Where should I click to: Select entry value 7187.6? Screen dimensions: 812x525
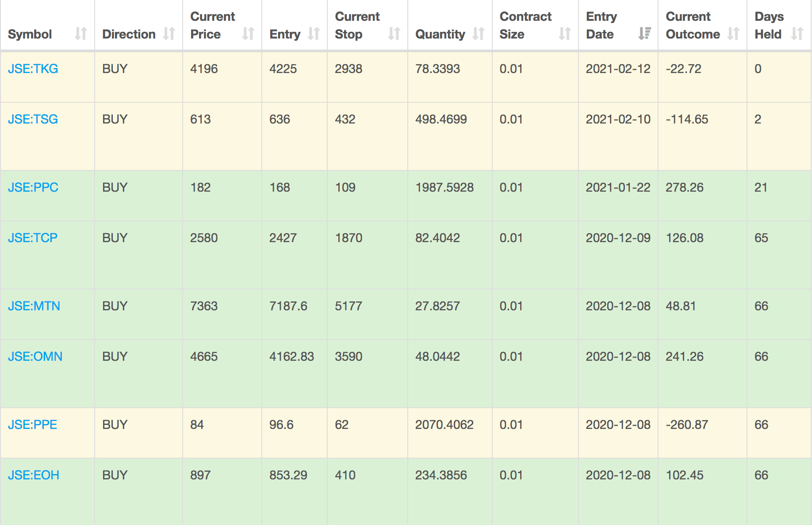[288, 306]
